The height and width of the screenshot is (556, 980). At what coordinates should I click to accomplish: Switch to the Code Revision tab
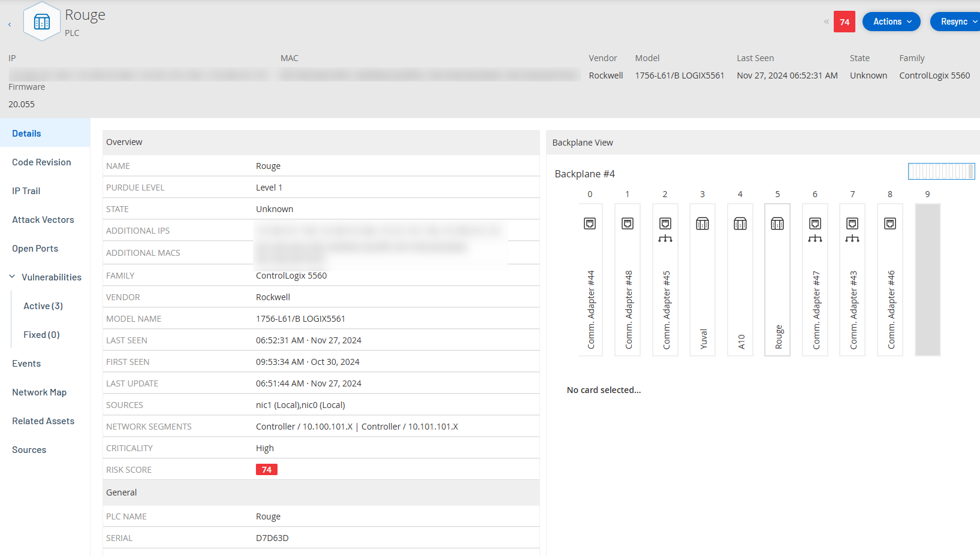pos(41,162)
